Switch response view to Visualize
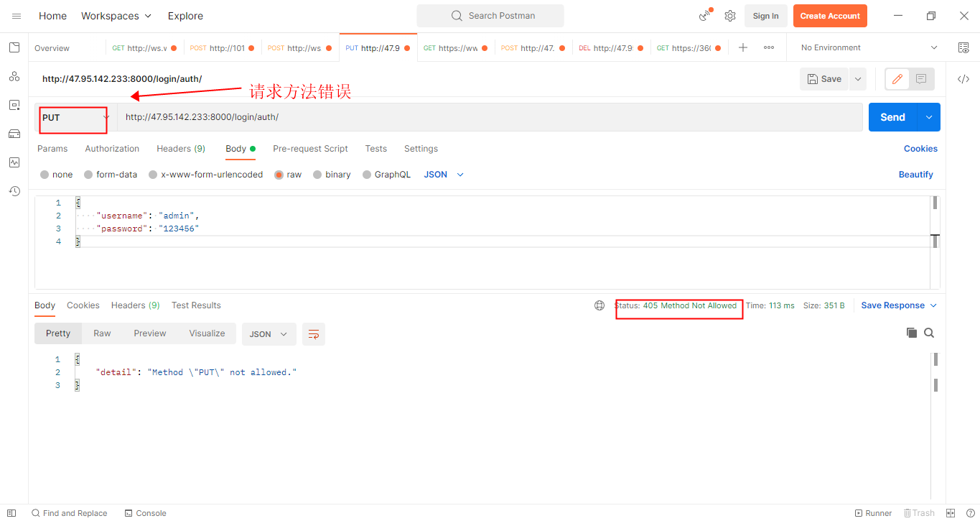 click(x=207, y=333)
